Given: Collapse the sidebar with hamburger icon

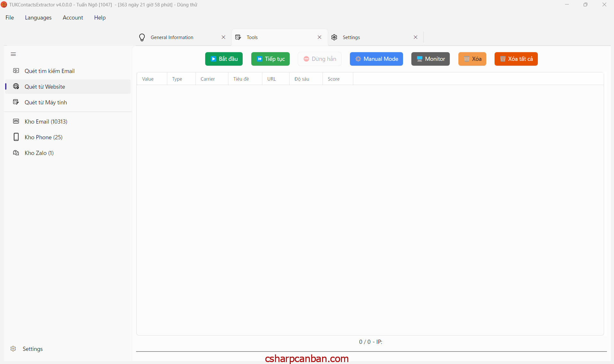Looking at the screenshot, I should 13,54.
